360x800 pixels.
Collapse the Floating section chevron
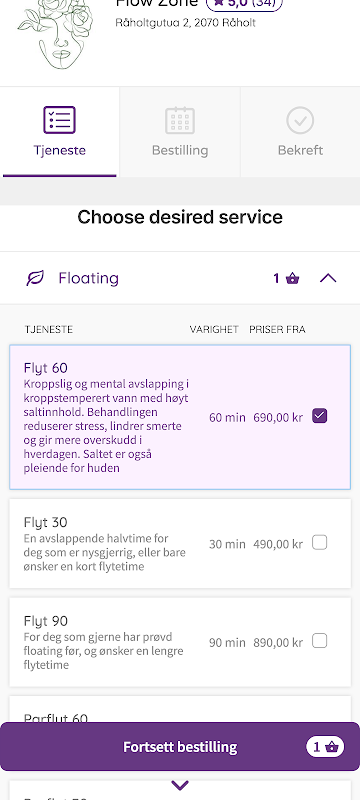click(328, 278)
